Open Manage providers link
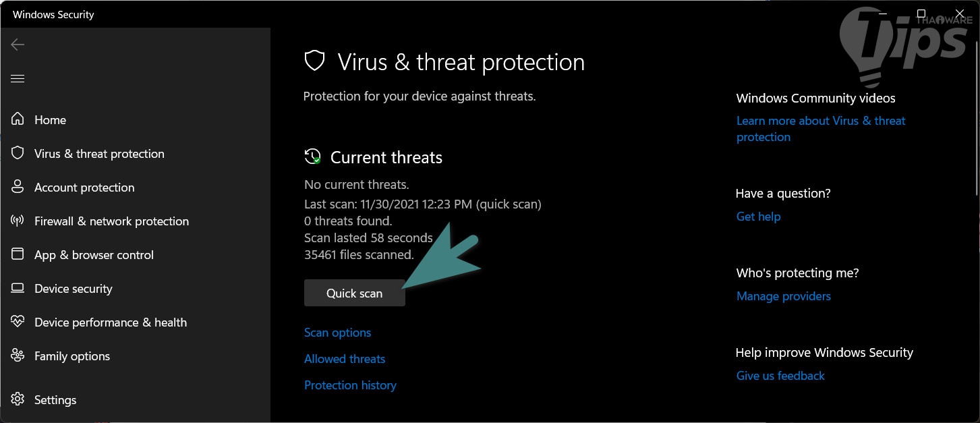980x423 pixels. (x=783, y=296)
